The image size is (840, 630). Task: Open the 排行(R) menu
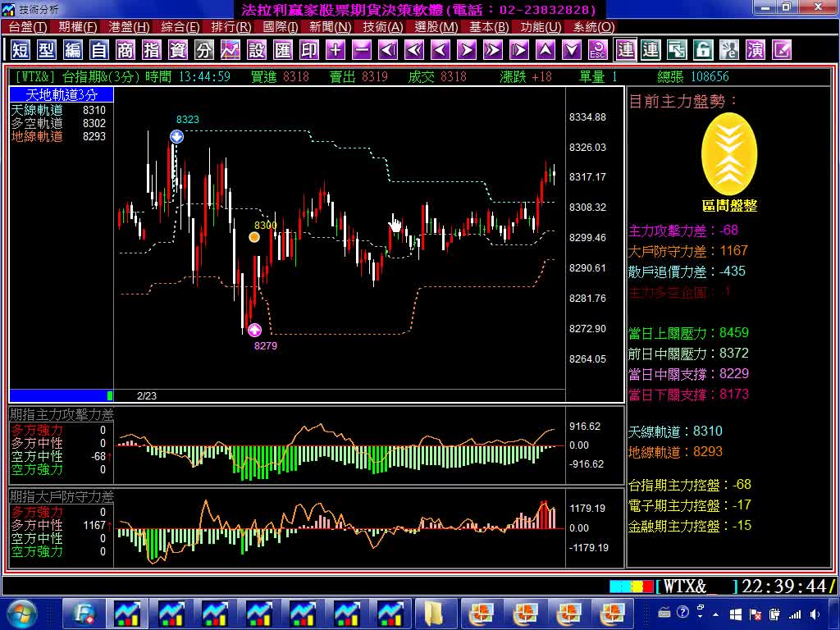231,27
